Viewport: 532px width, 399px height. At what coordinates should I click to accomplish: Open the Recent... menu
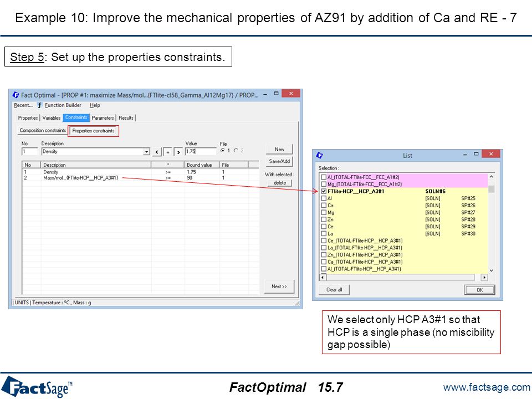[x=23, y=105]
